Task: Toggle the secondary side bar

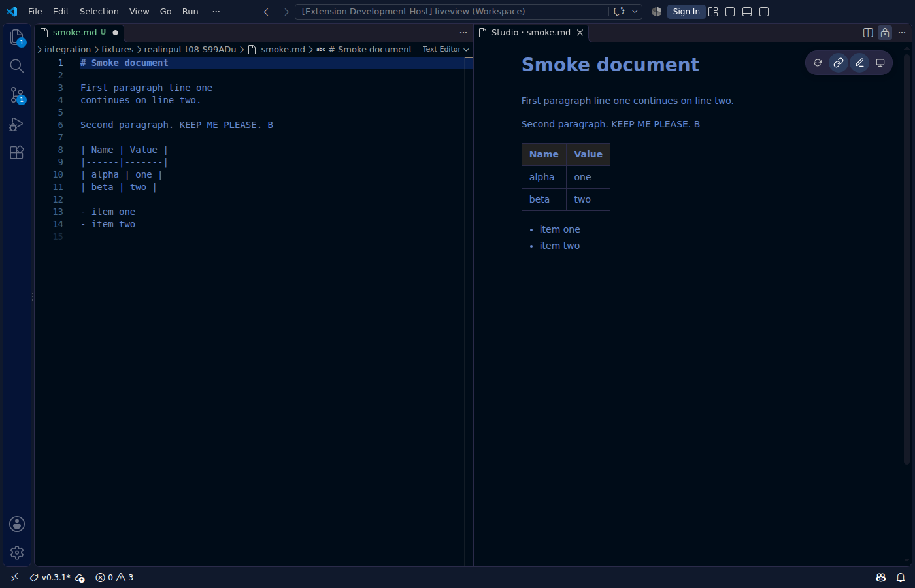Action: (x=764, y=12)
